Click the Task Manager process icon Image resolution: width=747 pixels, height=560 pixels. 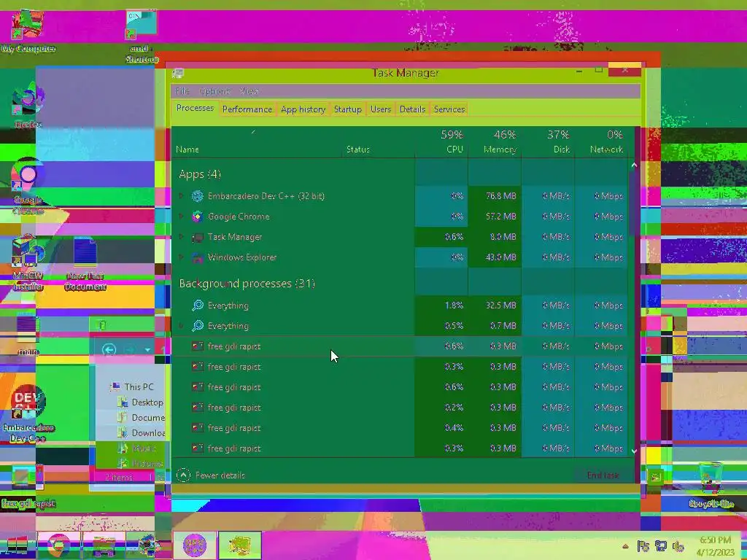[197, 237]
